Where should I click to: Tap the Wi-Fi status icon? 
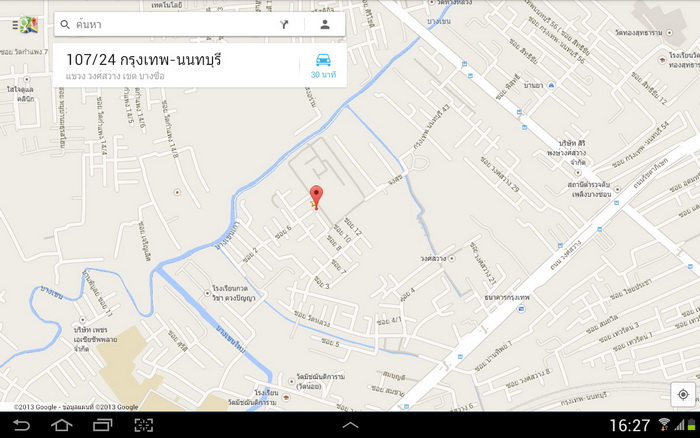click(664, 425)
